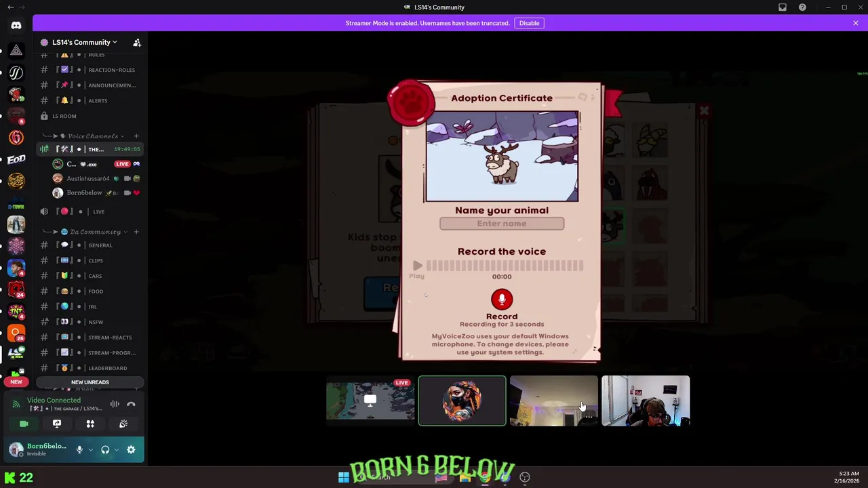Open Discord direct messages home icon
Image resolution: width=868 pixels, height=488 pixels.
click(x=16, y=26)
